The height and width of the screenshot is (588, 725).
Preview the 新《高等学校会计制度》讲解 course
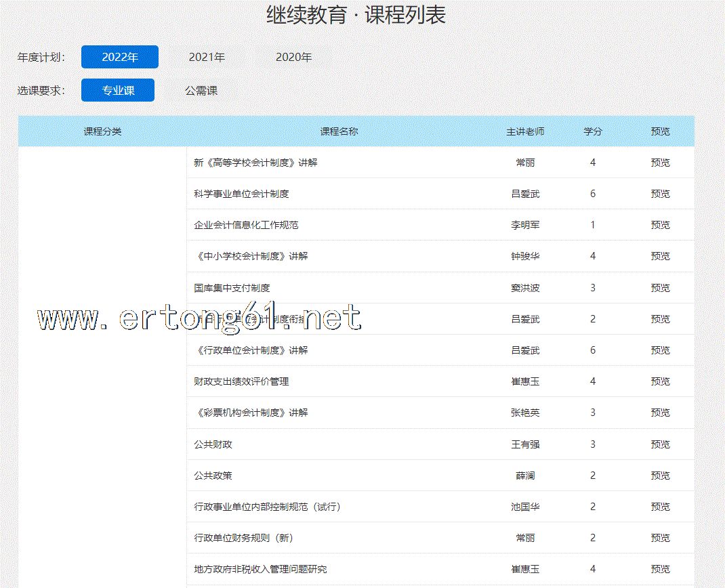pos(660,163)
